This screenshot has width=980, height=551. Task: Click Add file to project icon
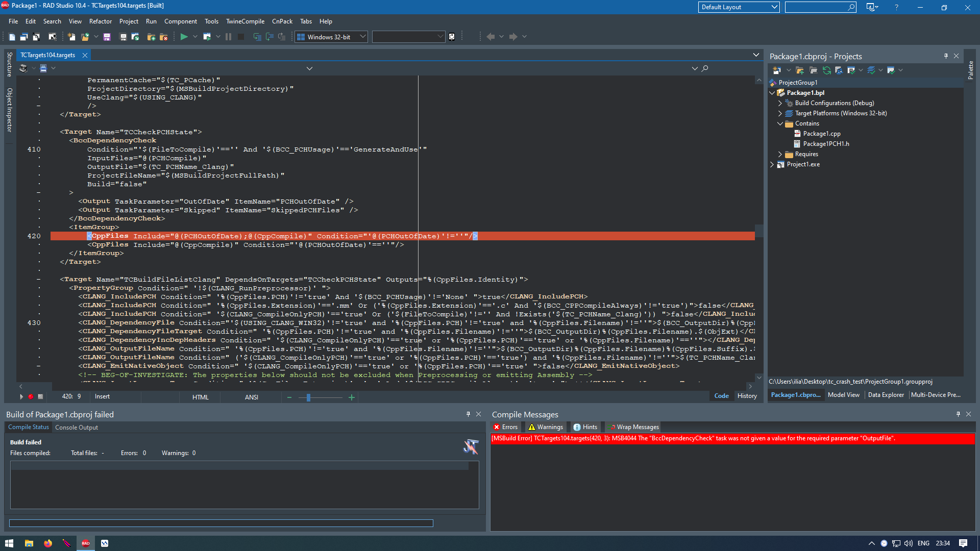pos(151,37)
